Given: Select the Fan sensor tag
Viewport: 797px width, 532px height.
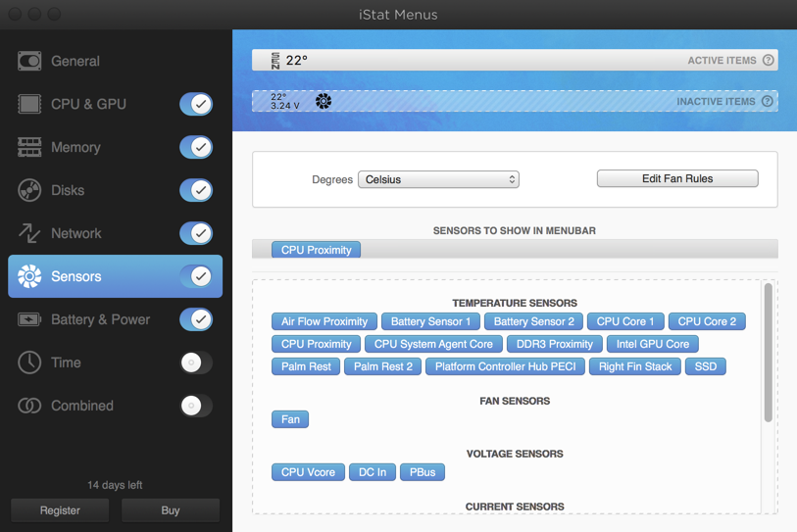Looking at the screenshot, I should 290,419.
